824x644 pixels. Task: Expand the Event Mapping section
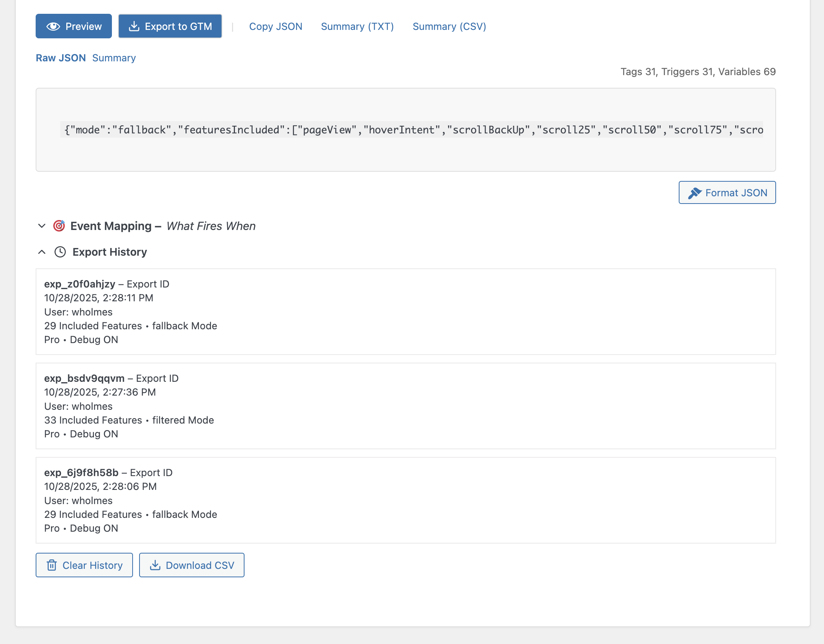pos(41,226)
